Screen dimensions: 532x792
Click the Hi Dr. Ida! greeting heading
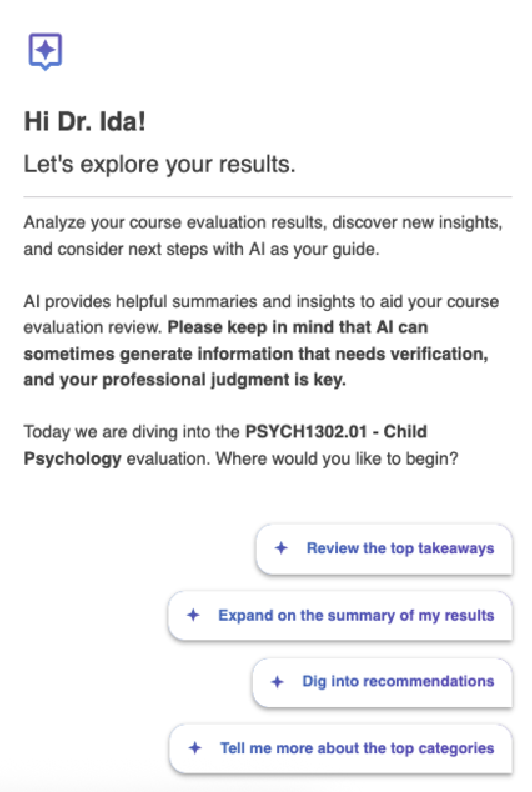pyautogui.click(x=84, y=121)
